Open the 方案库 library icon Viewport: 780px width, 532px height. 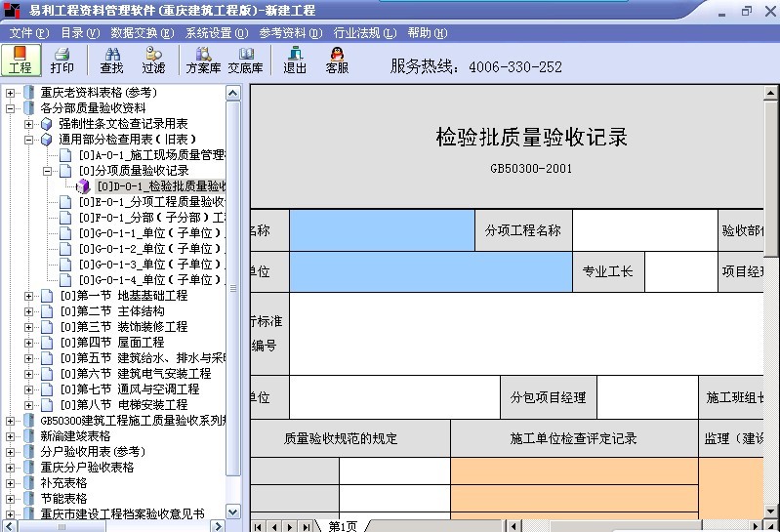pos(203,60)
